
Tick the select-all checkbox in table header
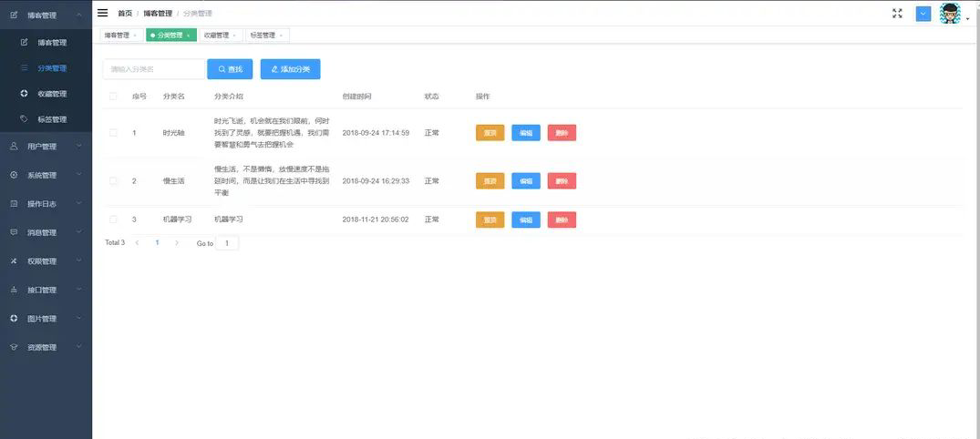coord(113,97)
